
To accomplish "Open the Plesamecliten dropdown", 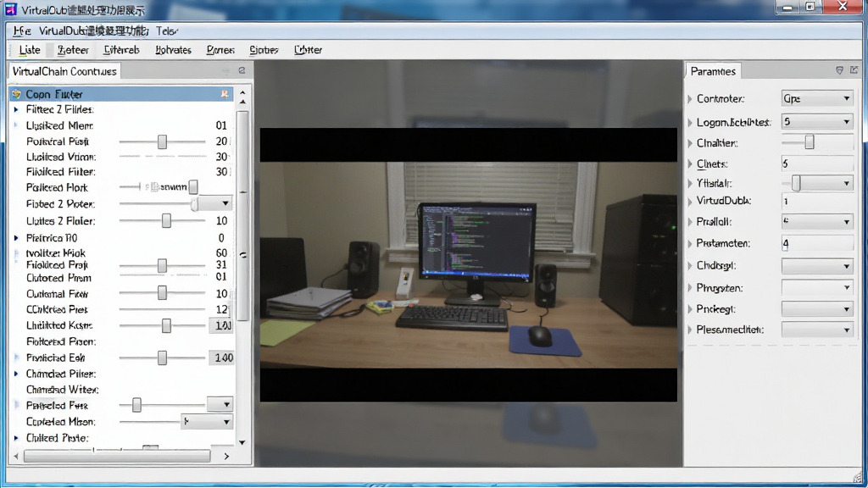I will click(817, 330).
